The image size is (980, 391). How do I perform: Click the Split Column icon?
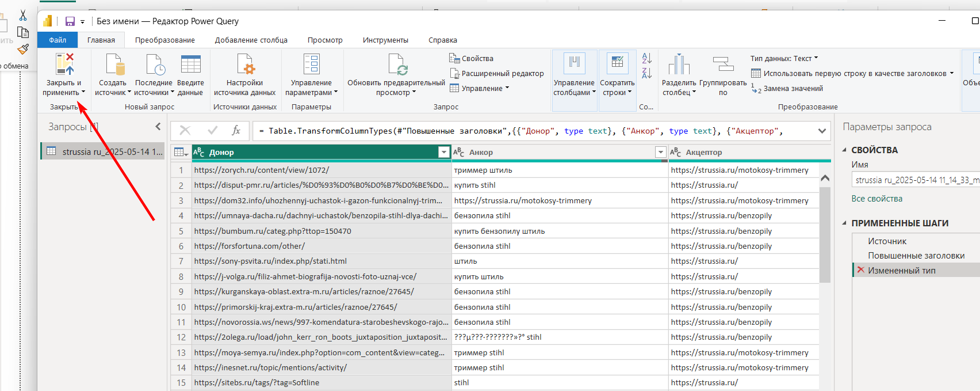click(679, 64)
